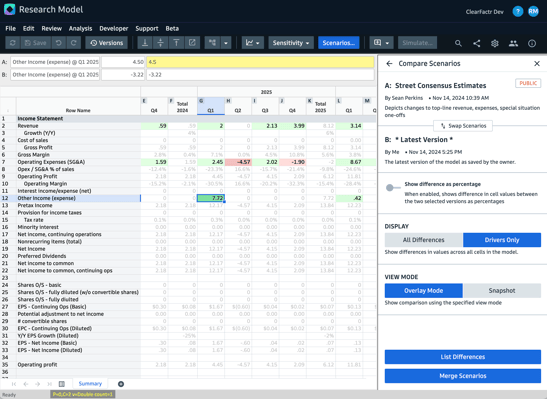The image size is (547, 399).
Task: Click the Revenue row name
Action: 28,126
